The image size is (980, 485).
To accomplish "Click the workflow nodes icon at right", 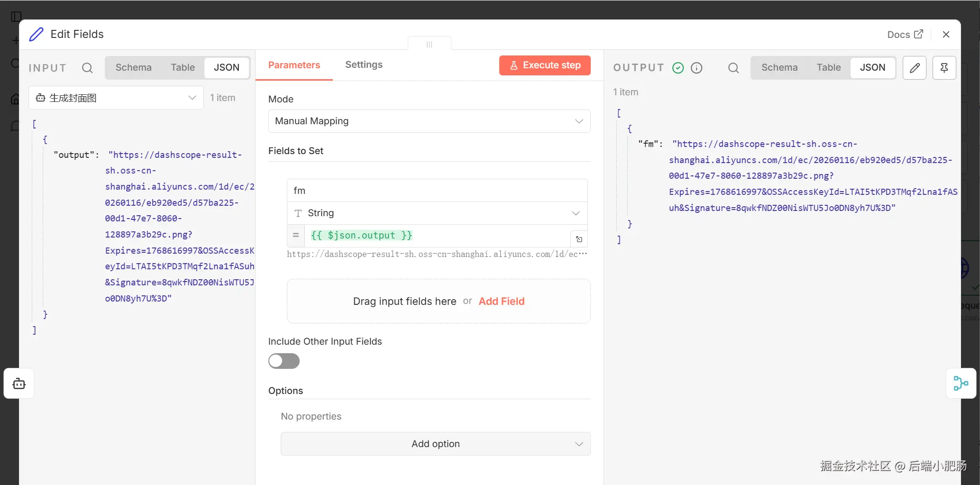I will 961,383.
